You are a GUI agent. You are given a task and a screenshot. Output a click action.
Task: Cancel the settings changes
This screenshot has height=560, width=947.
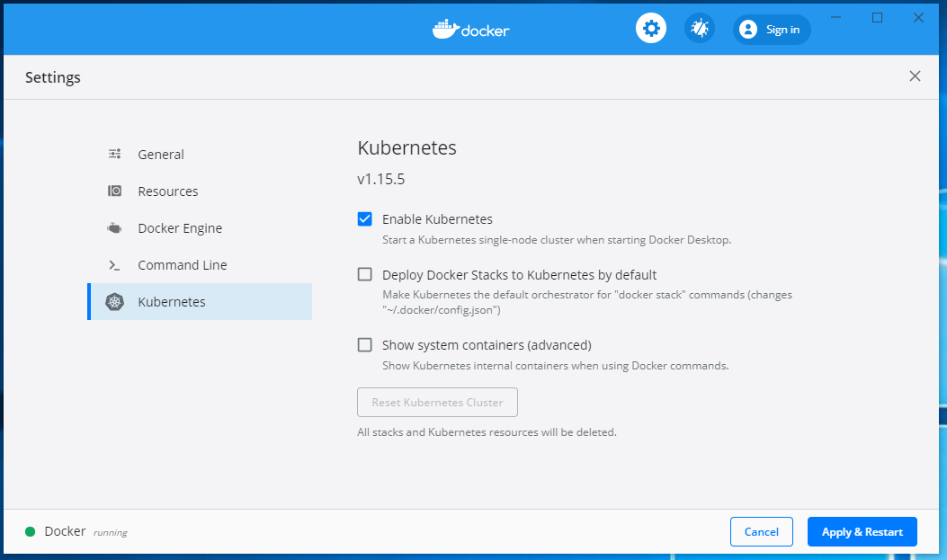[761, 531]
